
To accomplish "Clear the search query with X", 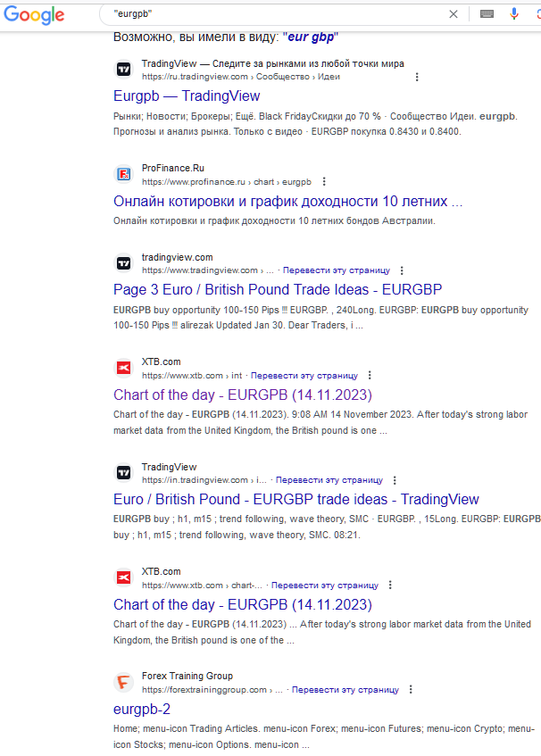I will click(x=454, y=14).
